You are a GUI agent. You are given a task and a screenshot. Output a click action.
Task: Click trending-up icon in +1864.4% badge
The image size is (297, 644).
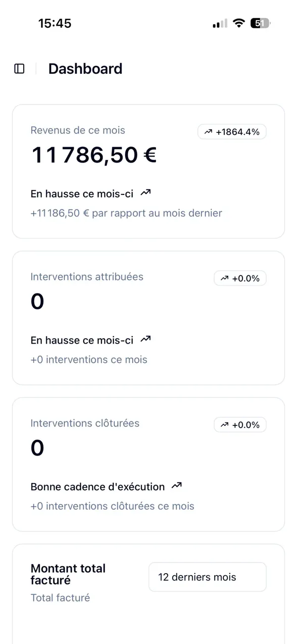(x=208, y=132)
